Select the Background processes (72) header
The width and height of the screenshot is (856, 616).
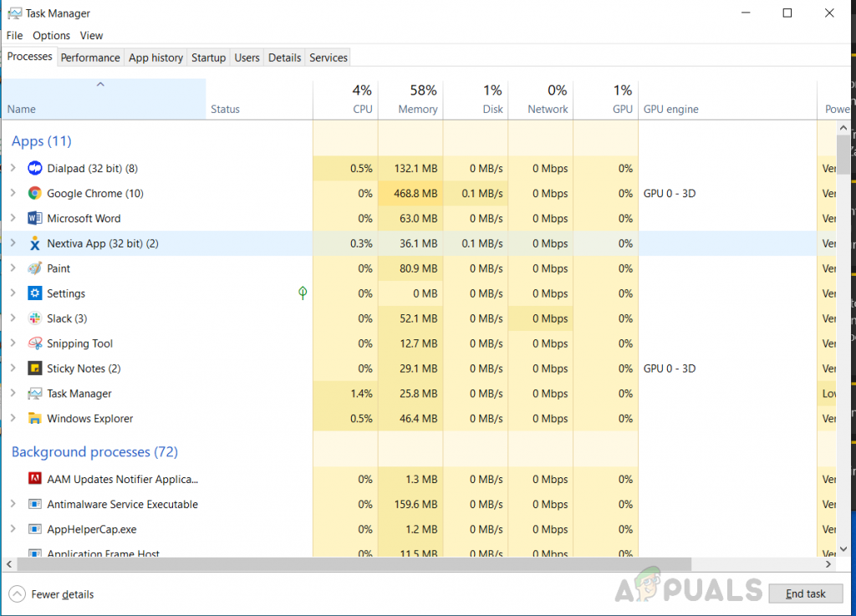95,452
